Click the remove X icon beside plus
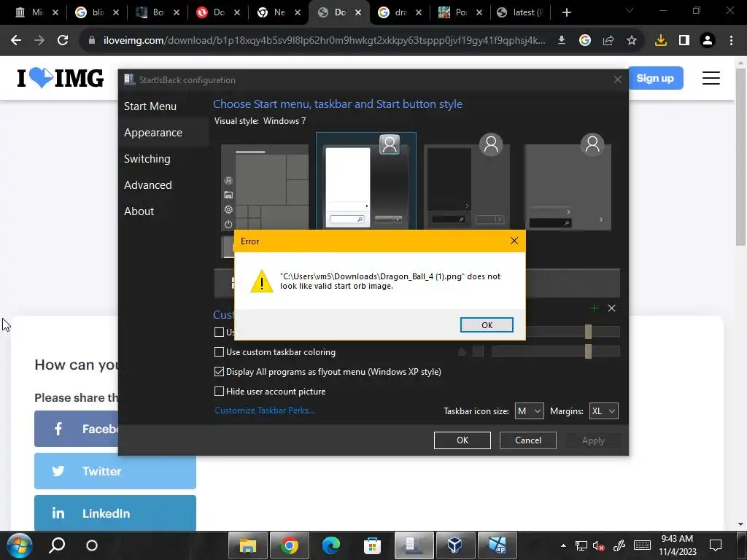Image resolution: width=747 pixels, height=560 pixels. click(612, 308)
